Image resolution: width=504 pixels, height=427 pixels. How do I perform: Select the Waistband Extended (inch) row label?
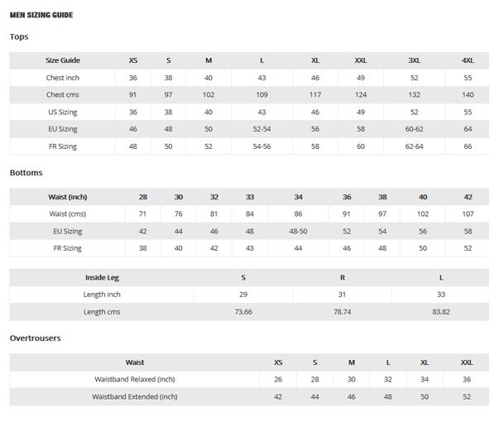coord(135,397)
